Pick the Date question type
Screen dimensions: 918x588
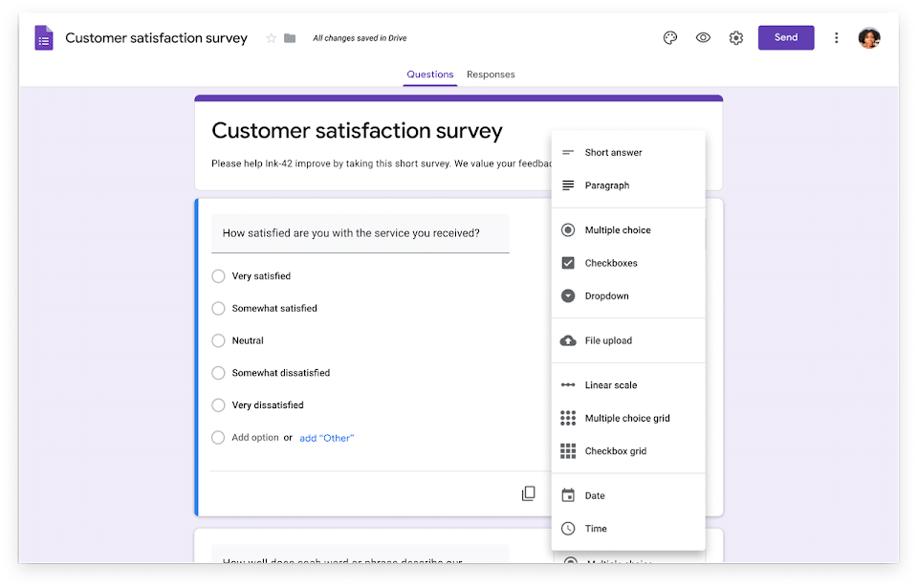click(x=596, y=495)
